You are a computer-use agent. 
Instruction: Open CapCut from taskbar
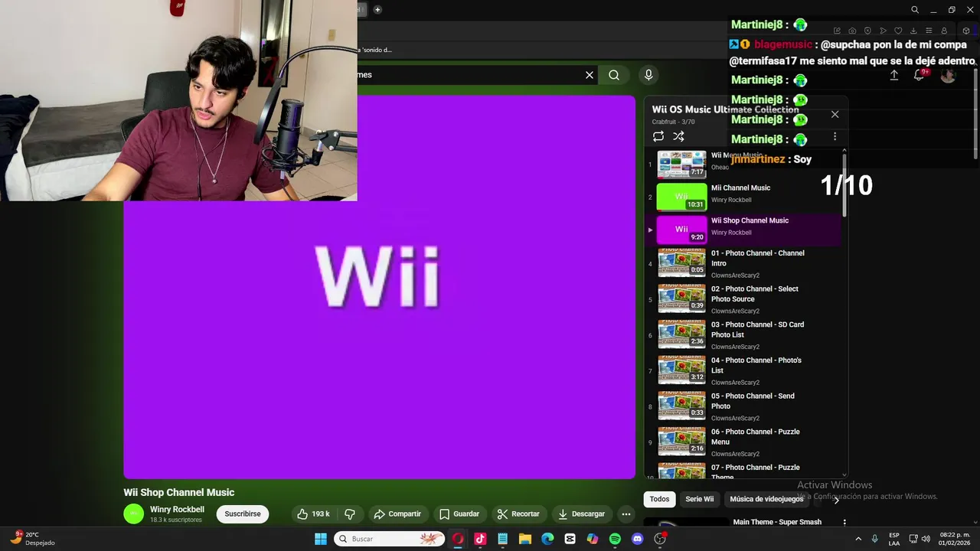tap(570, 539)
